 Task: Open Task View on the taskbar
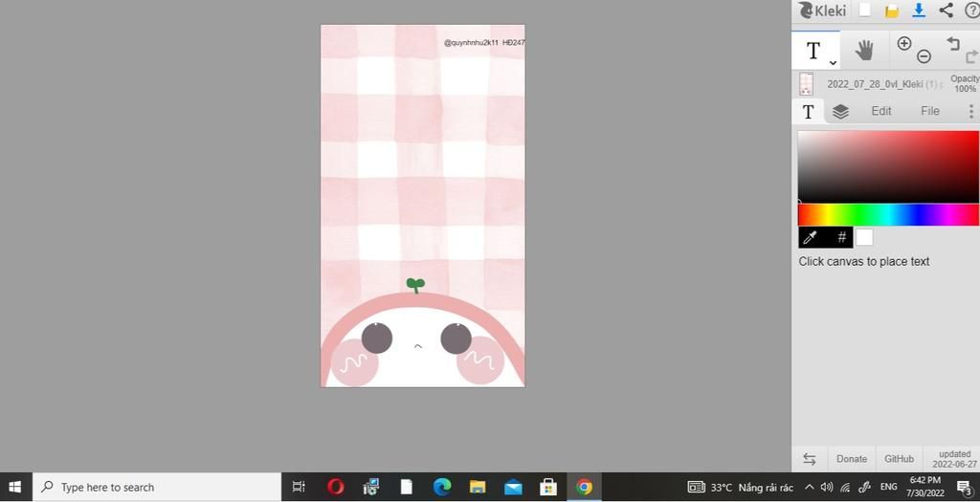point(299,487)
